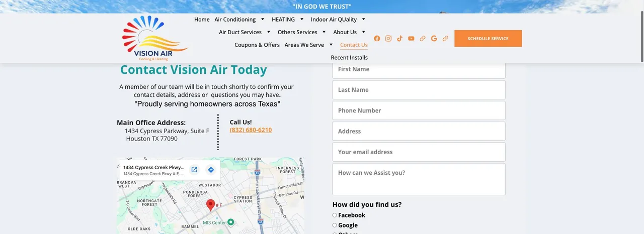Expand the Air Conditioning dropdown arrow
Viewport: 644px width, 234px height.
tap(262, 19)
